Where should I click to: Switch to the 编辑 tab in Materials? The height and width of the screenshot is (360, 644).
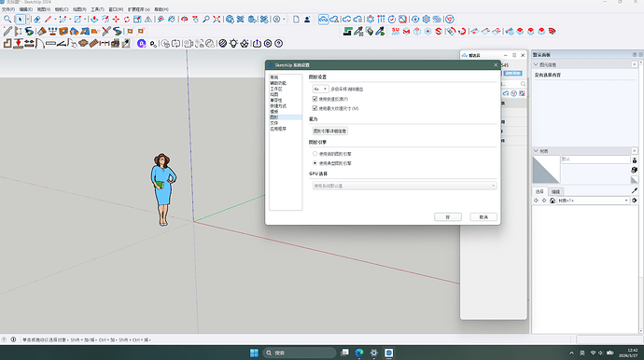point(555,192)
